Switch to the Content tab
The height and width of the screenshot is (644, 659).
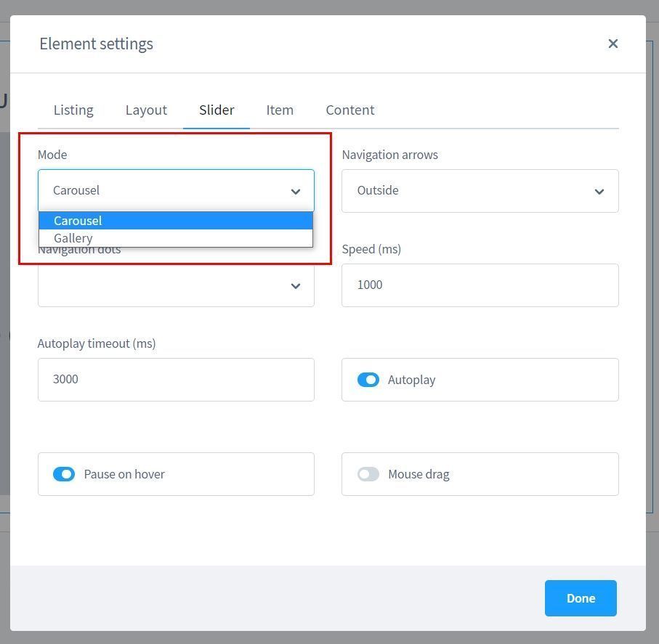(350, 110)
